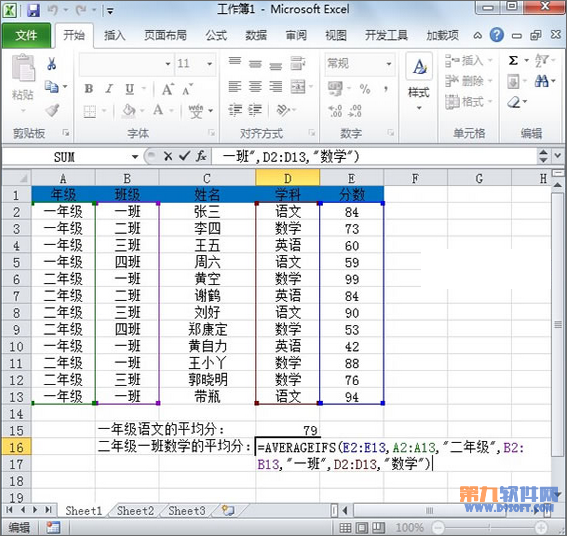Open the font size dropdown
567x536 pixels.
[x=209, y=64]
